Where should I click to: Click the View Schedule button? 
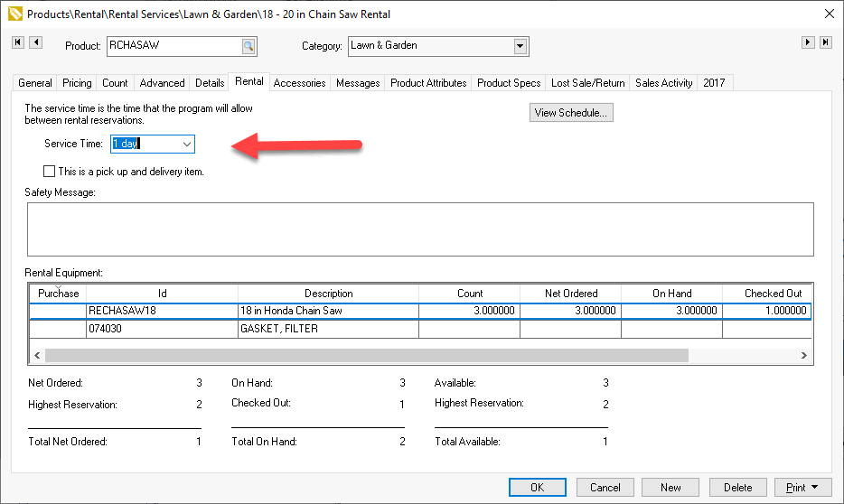tap(571, 113)
